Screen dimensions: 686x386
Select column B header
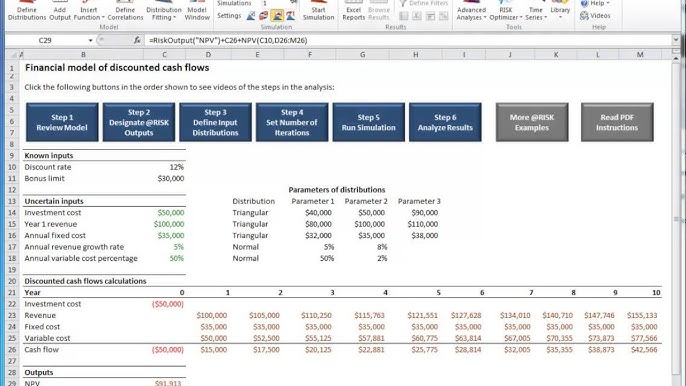(x=83, y=55)
